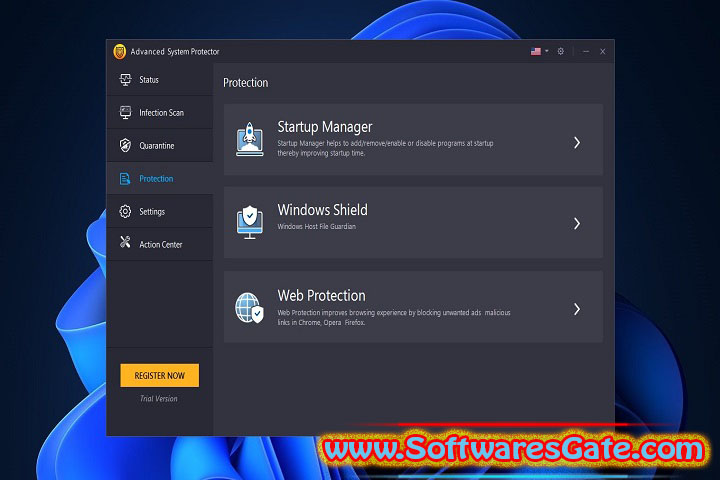Viewport: 720px width, 480px height.
Task: Open the Infection Scan section
Action: click(x=159, y=113)
